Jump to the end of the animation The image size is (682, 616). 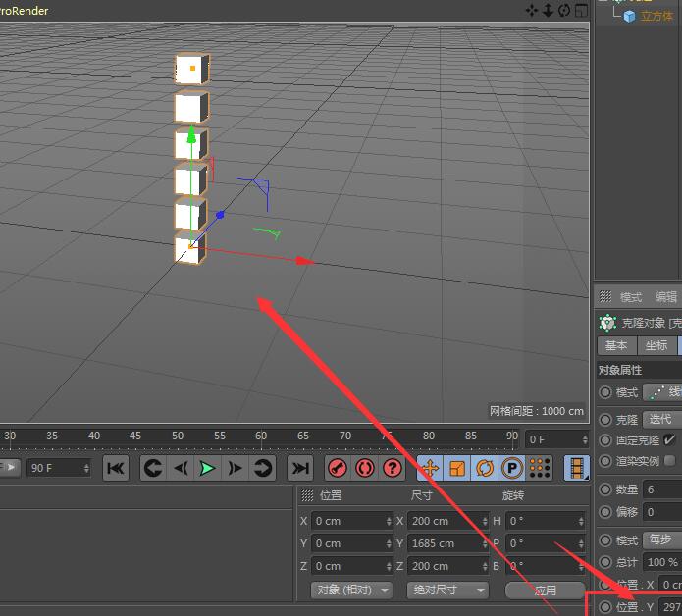(x=301, y=469)
